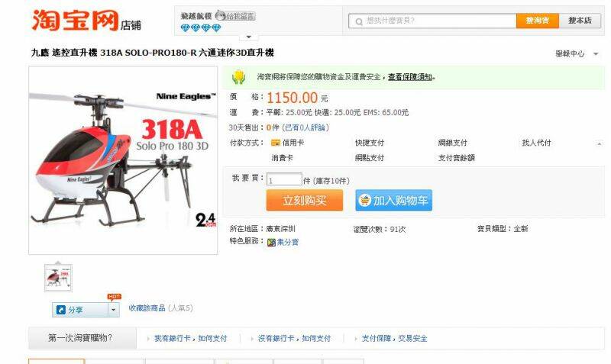Click the Taobao logo
Viewport: 611px width, 364px height.
pyautogui.click(x=75, y=20)
